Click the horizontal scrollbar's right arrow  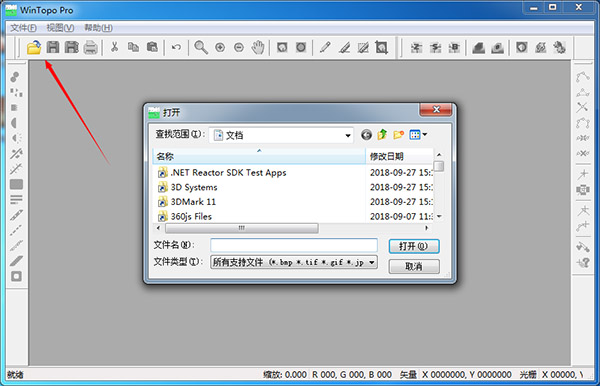point(427,228)
